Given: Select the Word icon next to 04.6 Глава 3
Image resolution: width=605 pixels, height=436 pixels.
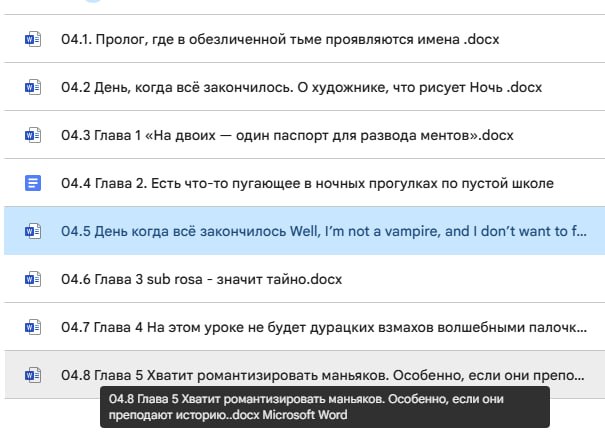Looking at the screenshot, I should [x=33, y=279].
